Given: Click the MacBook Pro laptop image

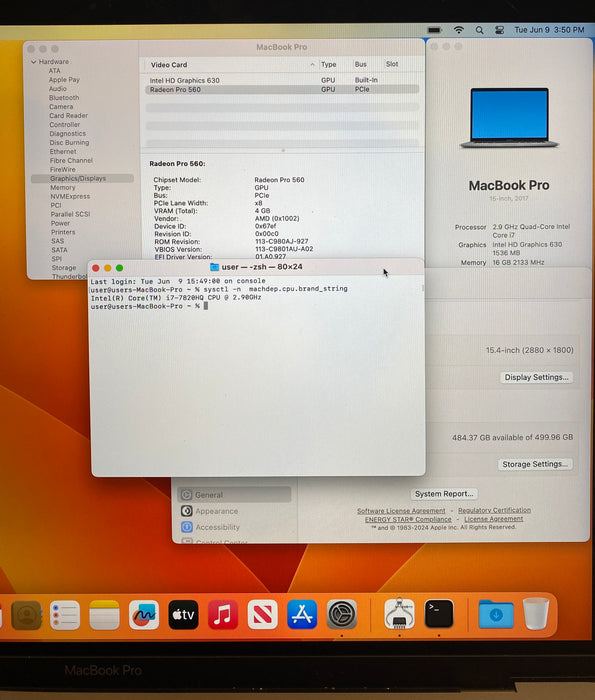Looking at the screenshot, I should [509, 117].
